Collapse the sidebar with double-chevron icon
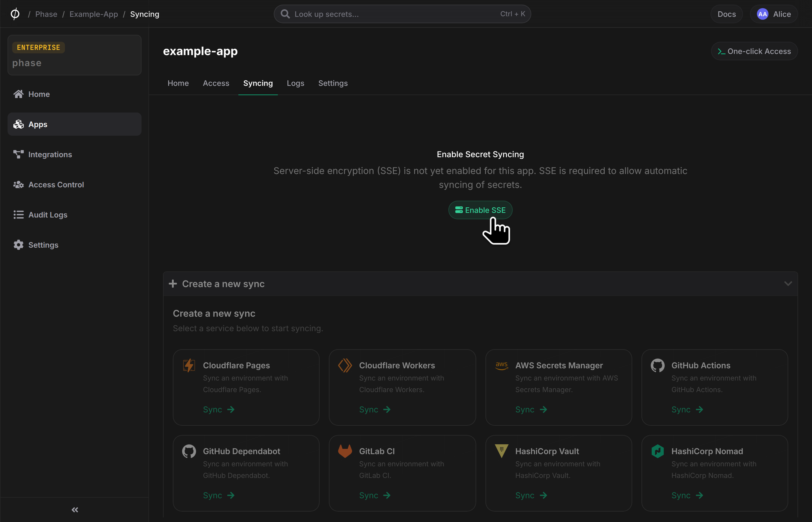812x522 pixels. point(75,510)
